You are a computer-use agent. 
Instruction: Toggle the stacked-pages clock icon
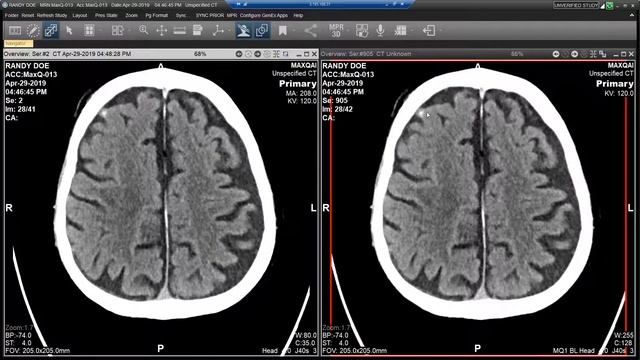tap(262, 31)
